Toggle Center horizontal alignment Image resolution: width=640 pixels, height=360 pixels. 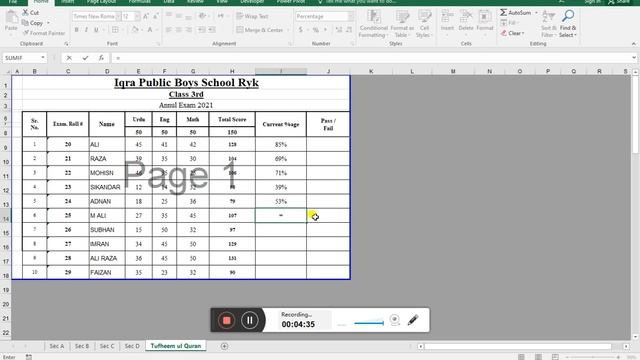[178, 30]
